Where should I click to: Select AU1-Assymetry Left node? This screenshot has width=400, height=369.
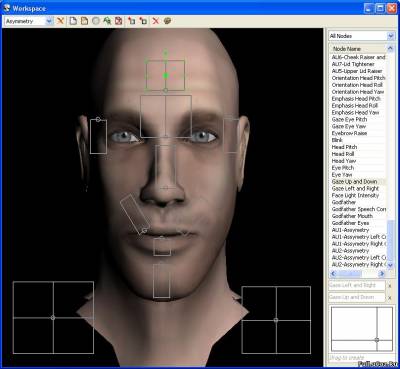click(x=358, y=237)
